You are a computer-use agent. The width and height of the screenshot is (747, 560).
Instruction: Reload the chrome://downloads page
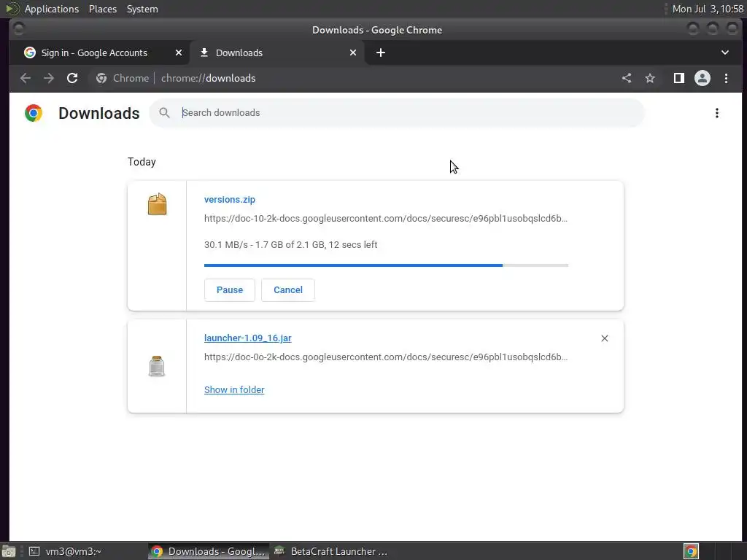(72, 78)
